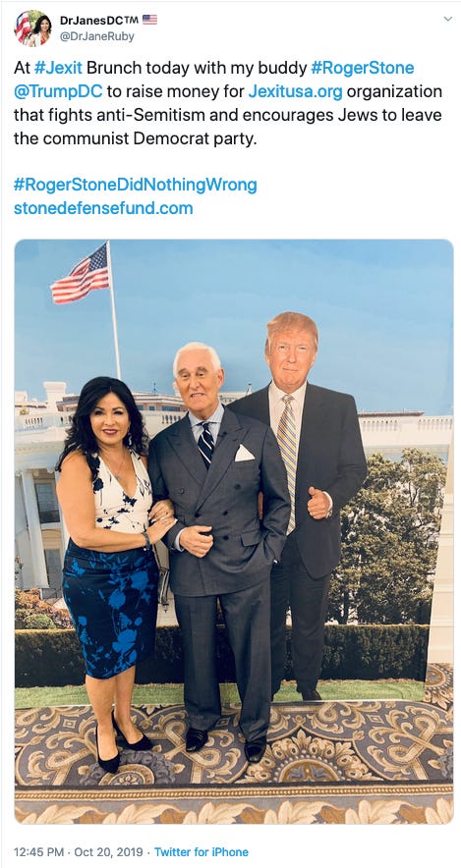Open the #Jexit hashtag
The width and height of the screenshot is (461, 868).
[x=58, y=68]
